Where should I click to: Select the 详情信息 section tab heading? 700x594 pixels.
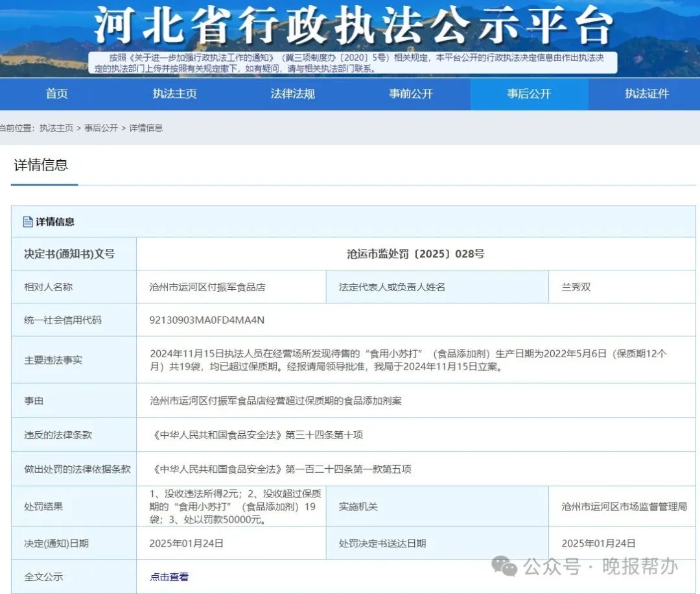[x=43, y=165]
